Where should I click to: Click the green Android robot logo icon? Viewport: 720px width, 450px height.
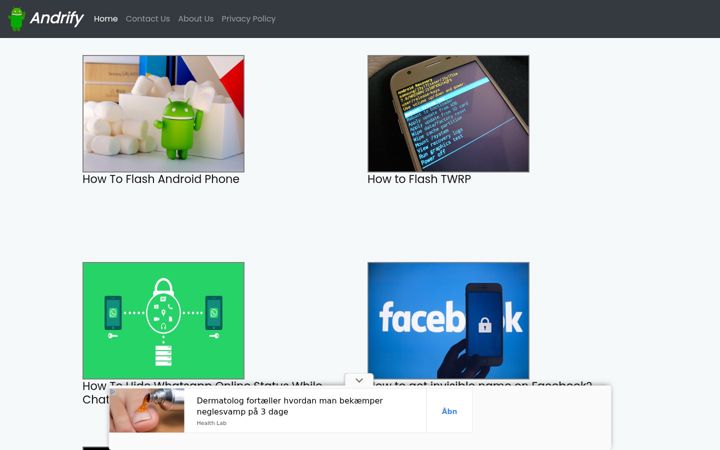click(x=17, y=19)
